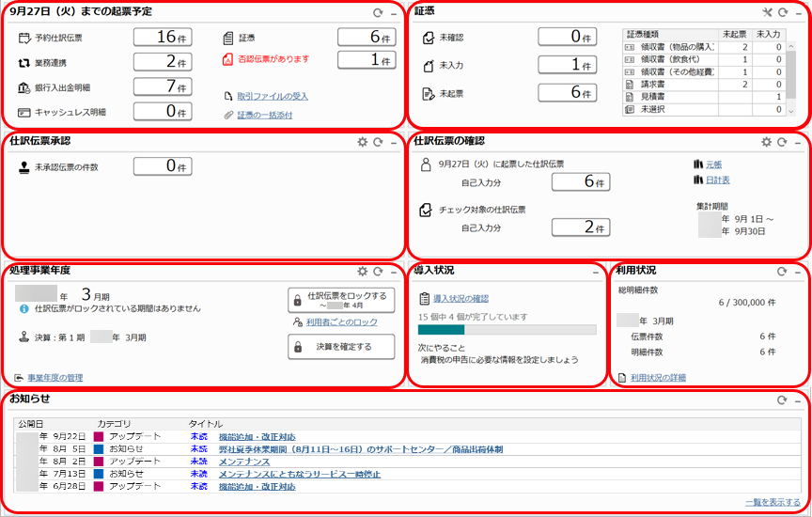The image size is (812, 517).
Task: Refresh the 利用状況 panel
Action: pyautogui.click(x=782, y=272)
